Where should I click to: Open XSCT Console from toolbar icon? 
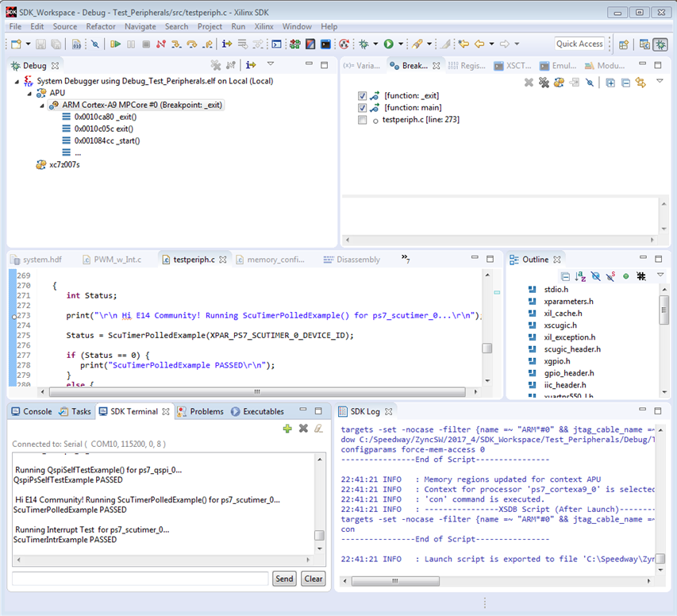point(325,44)
